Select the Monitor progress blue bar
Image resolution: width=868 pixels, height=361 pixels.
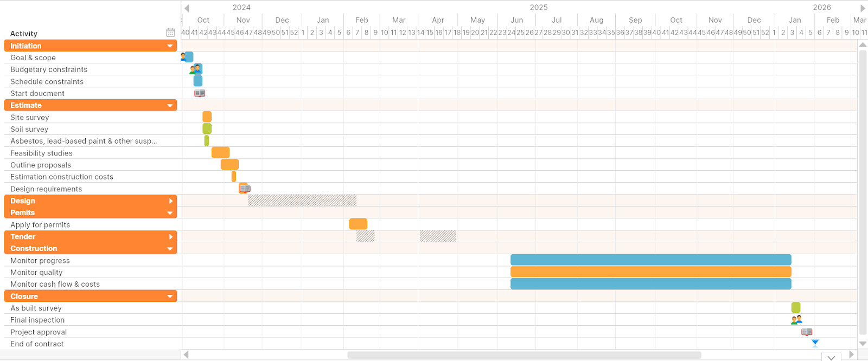tap(651, 260)
